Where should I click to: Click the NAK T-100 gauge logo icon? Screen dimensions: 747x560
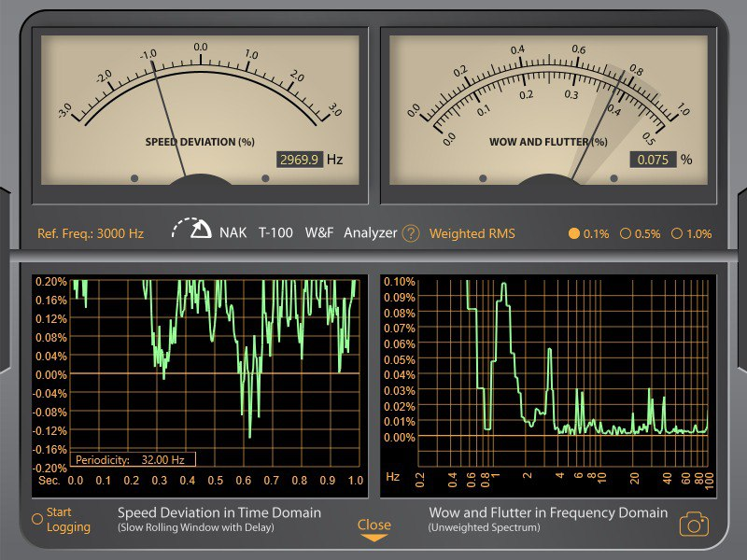tap(191, 229)
